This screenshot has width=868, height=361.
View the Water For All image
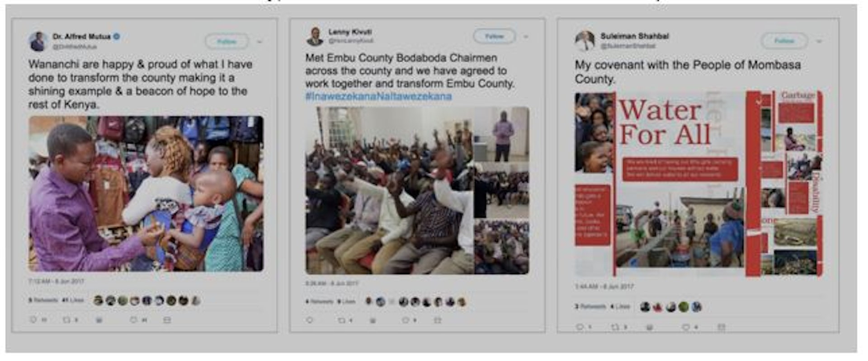tap(698, 183)
